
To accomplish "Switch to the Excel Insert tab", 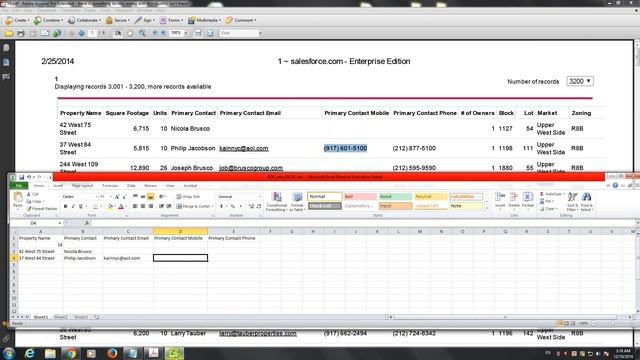I will point(58,186).
